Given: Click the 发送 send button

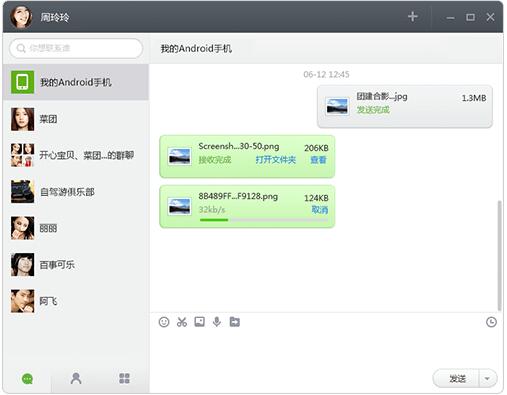Looking at the screenshot, I should pyautogui.click(x=457, y=379).
